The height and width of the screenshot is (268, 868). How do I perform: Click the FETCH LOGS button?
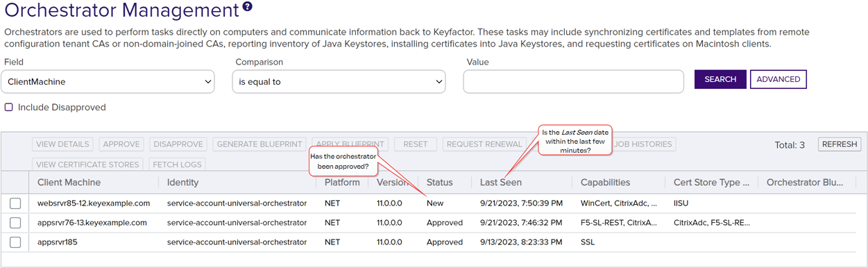pyautogui.click(x=178, y=165)
